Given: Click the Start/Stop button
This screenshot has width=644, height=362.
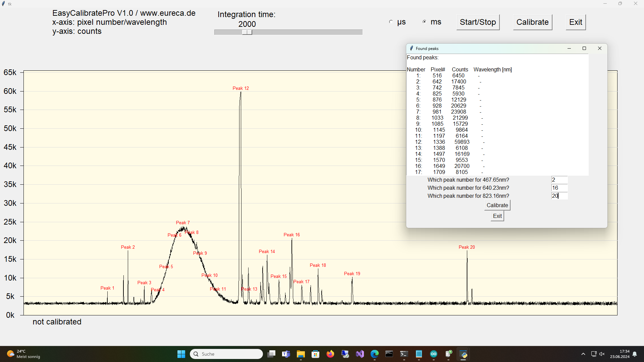Looking at the screenshot, I should (478, 22).
